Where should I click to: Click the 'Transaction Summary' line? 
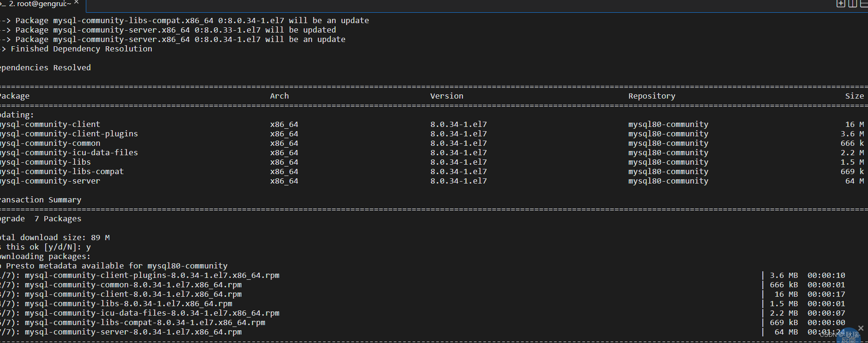41,200
